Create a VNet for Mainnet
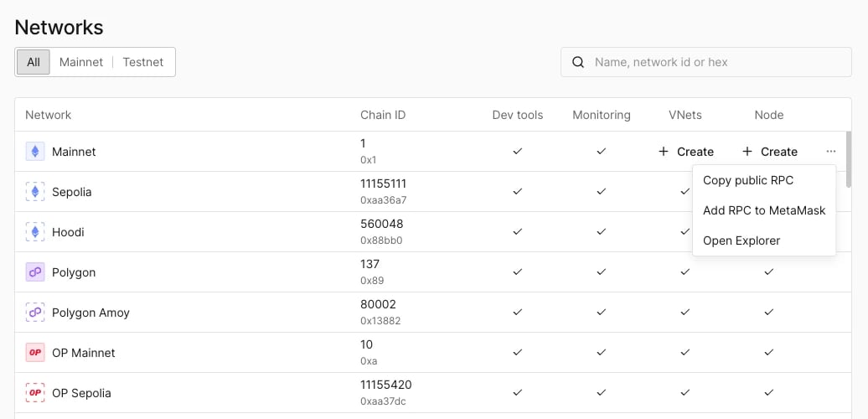This screenshot has width=868, height=419. point(686,152)
